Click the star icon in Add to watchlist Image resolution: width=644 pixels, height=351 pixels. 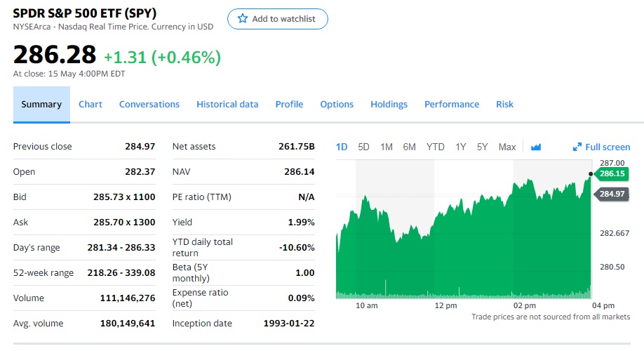243,18
